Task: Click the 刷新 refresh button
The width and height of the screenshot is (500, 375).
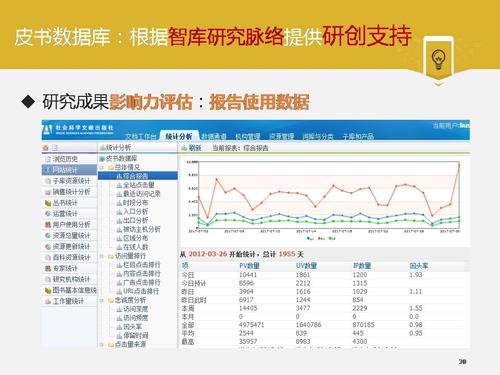Action: [191, 148]
